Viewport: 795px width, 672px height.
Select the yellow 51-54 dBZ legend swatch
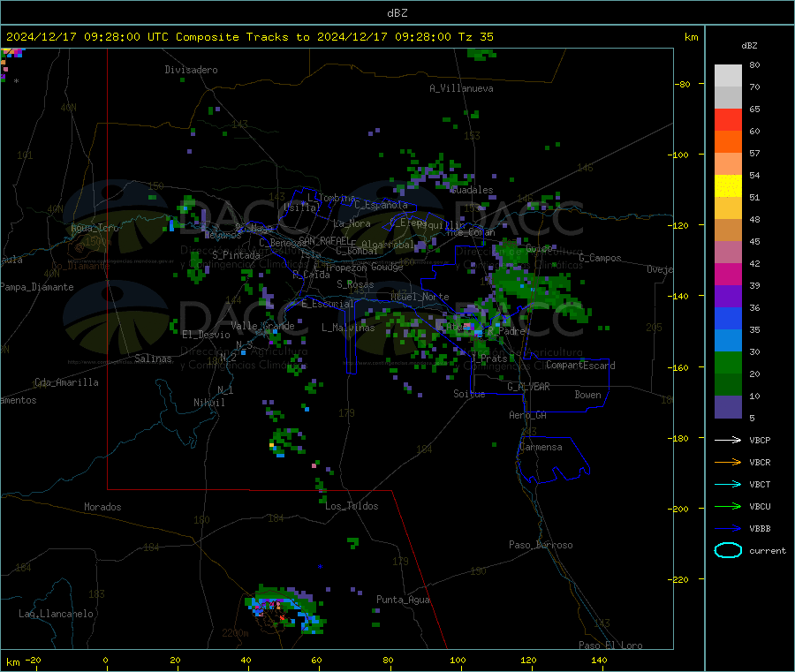pos(728,186)
